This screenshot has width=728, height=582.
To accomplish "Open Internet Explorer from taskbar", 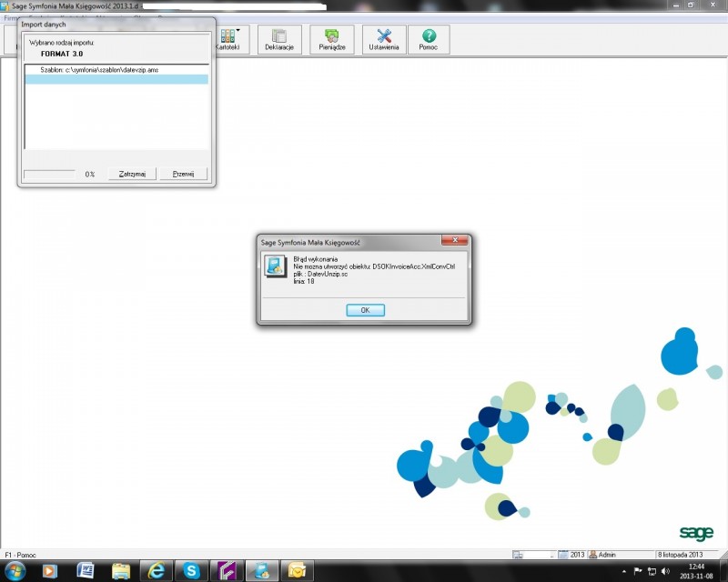I will point(156,571).
